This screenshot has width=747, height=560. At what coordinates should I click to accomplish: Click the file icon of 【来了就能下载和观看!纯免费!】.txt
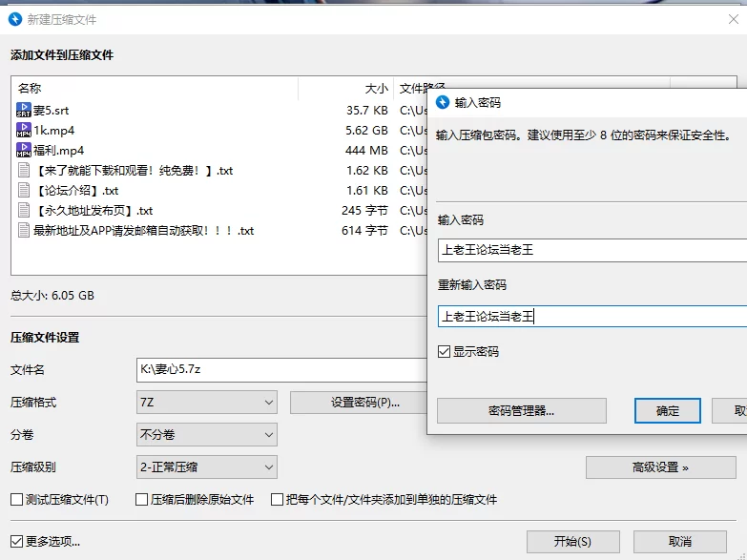[x=23, y=170]
